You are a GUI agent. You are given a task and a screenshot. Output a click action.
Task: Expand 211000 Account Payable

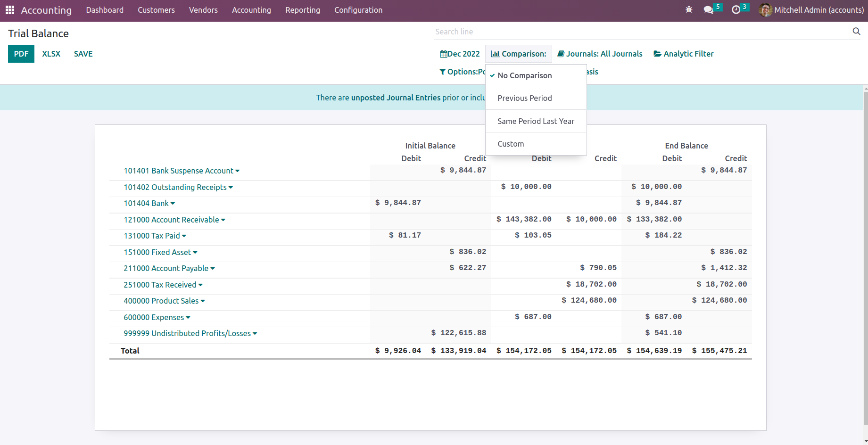(x=169, y=268)
